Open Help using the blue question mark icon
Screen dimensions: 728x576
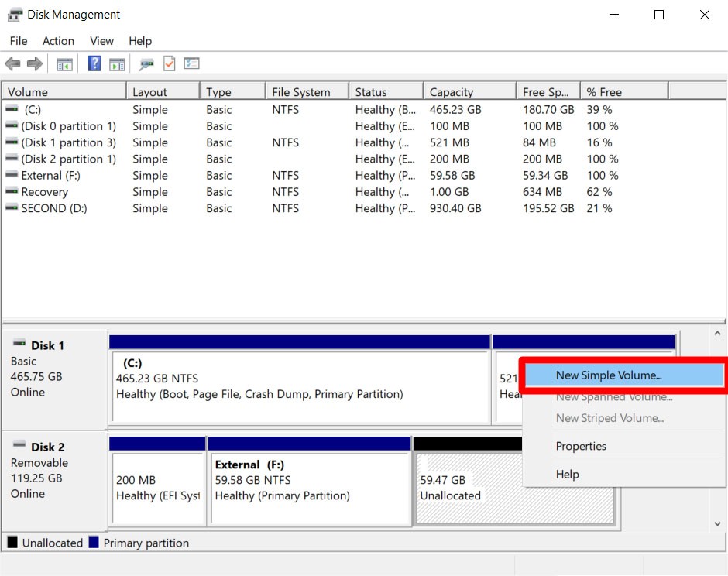point(93,63)
